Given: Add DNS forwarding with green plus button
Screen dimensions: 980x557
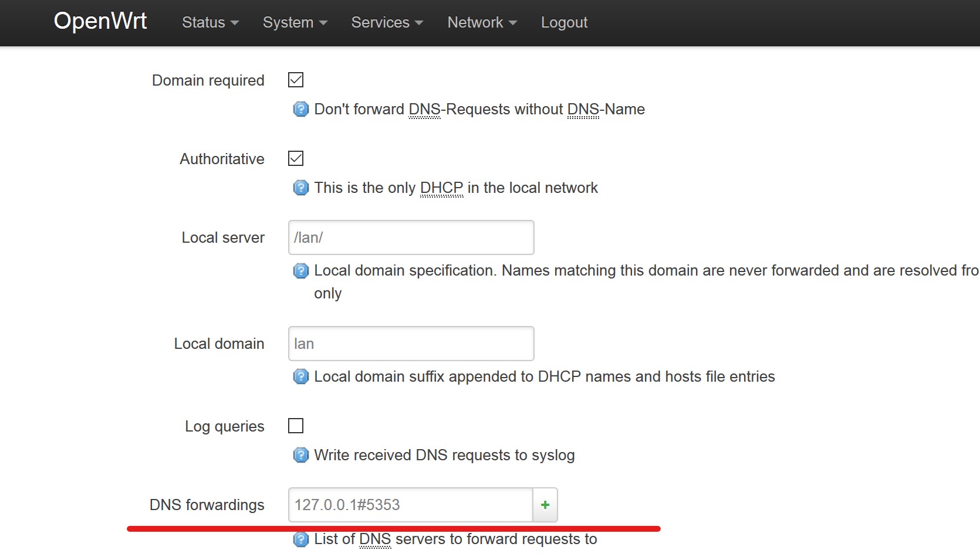Looking at the screenshot, I should (x=545, y=505).
